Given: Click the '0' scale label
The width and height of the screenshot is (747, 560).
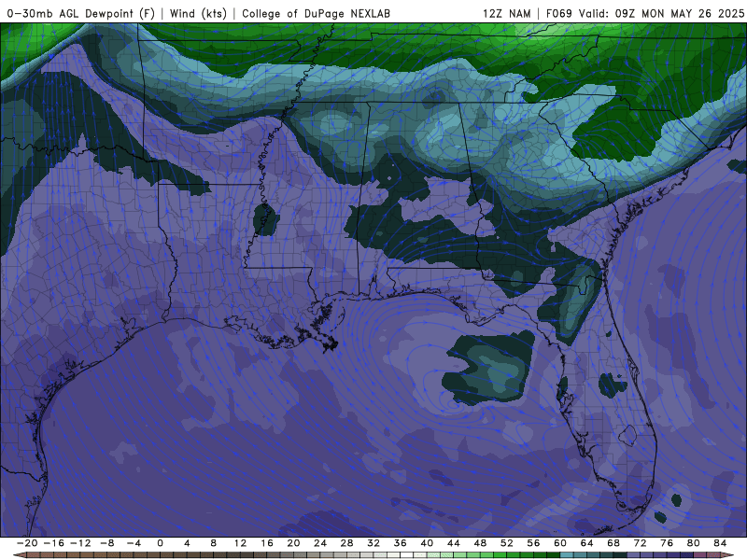Looking at the screenshot, I should coord(160,543).
